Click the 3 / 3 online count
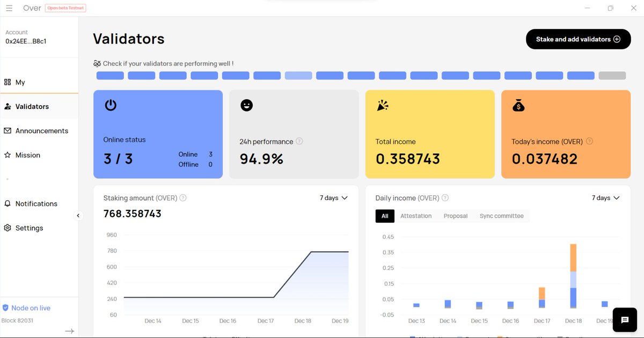 pos(118,159)
